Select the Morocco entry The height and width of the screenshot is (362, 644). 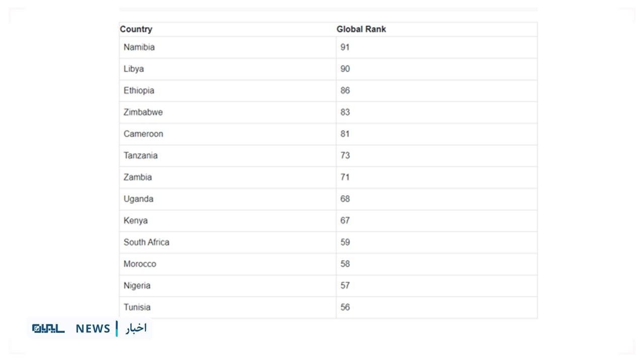(140, 263)
